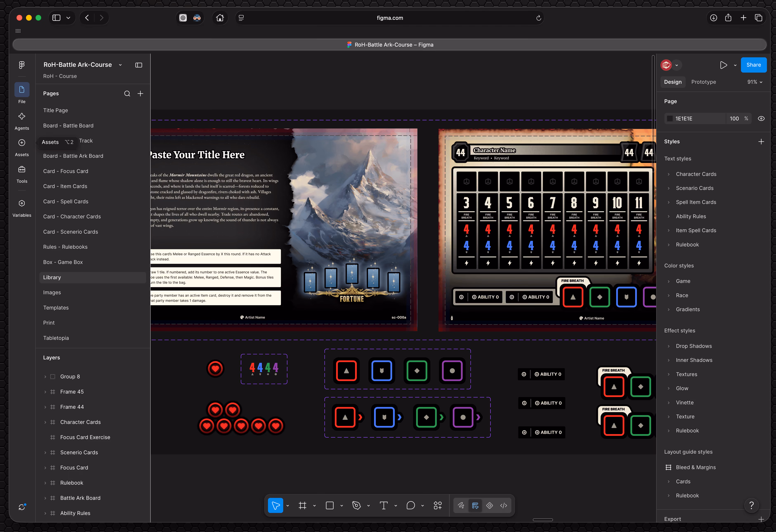Screen dimensions: 776x532
Task: Open the help question mark button
Action: click(x=752, y=505)
